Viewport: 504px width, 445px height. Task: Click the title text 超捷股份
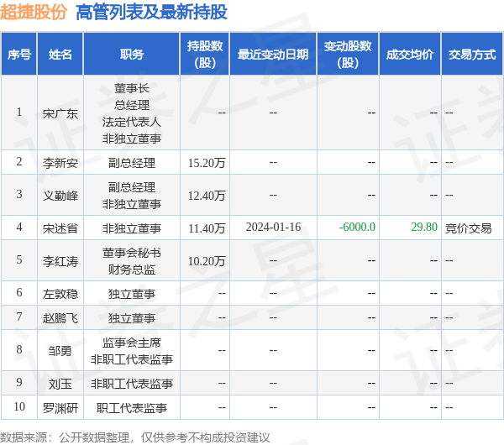(x=34, y=13)
